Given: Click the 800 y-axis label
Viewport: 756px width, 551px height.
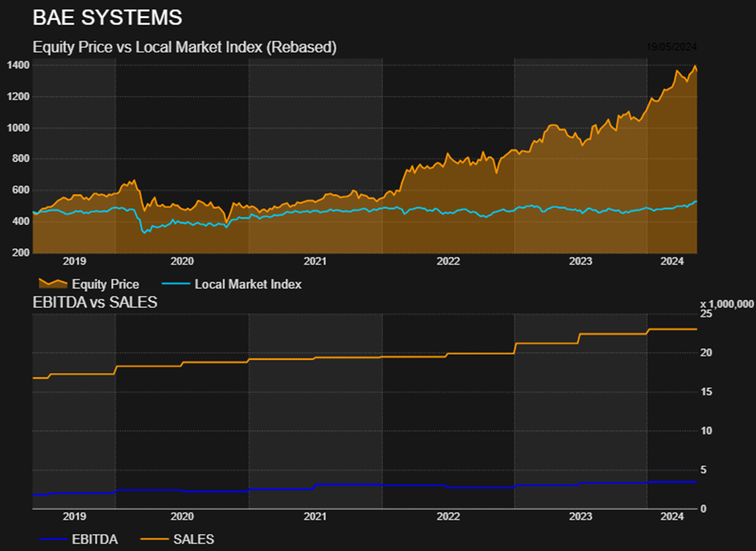Looking at the screenshot, I should click(x=21, y=159).
